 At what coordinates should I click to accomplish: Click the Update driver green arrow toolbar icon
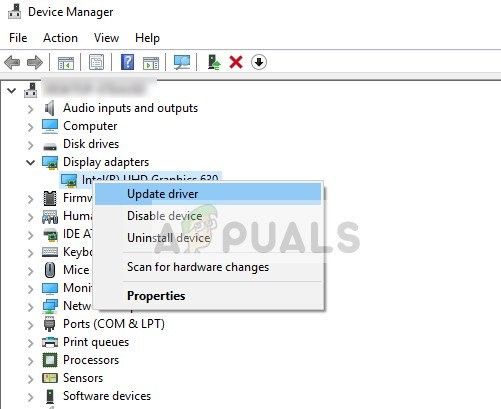214,62
